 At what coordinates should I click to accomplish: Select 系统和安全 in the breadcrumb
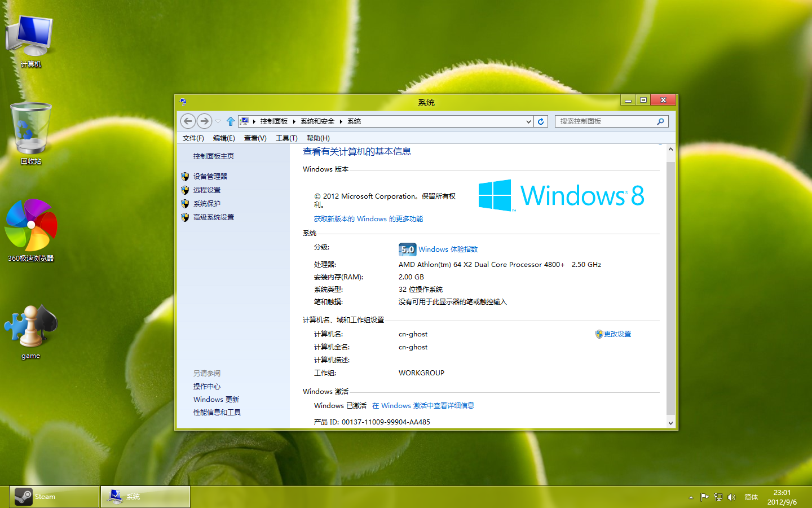[x=317, y=121]
